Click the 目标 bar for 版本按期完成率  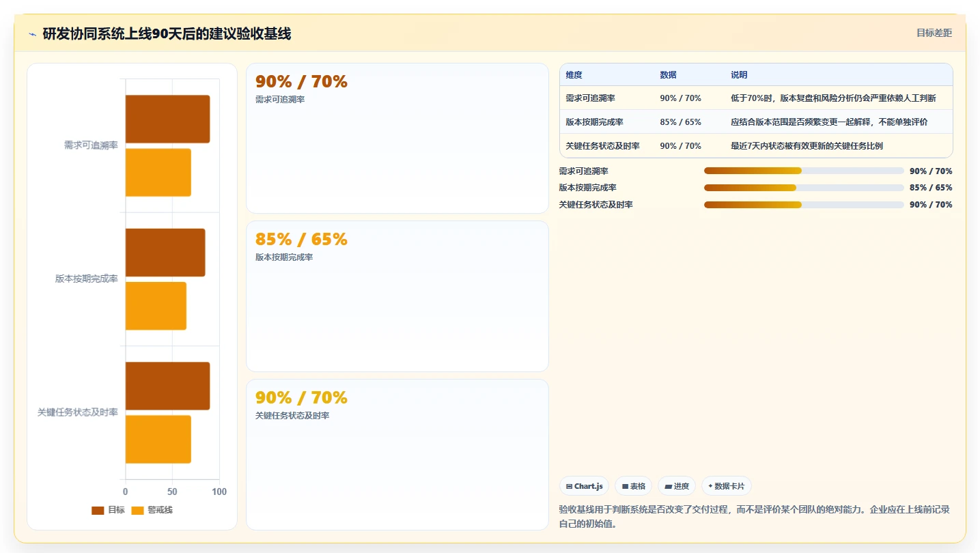165,253
